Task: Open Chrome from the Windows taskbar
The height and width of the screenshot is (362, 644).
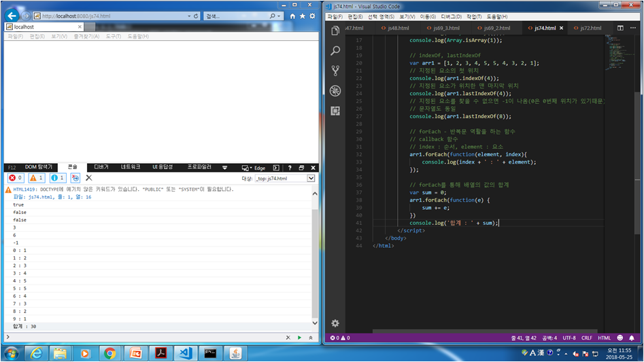Action: [109, 353]
